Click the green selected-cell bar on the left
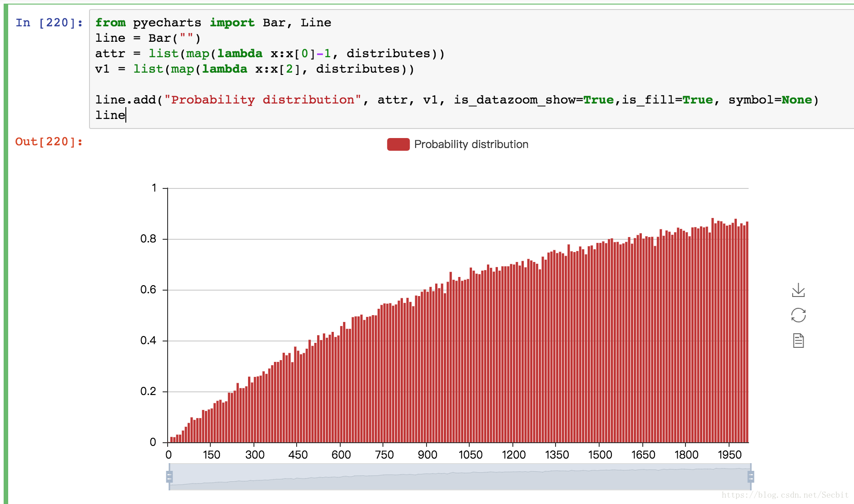 coord(6,254)
